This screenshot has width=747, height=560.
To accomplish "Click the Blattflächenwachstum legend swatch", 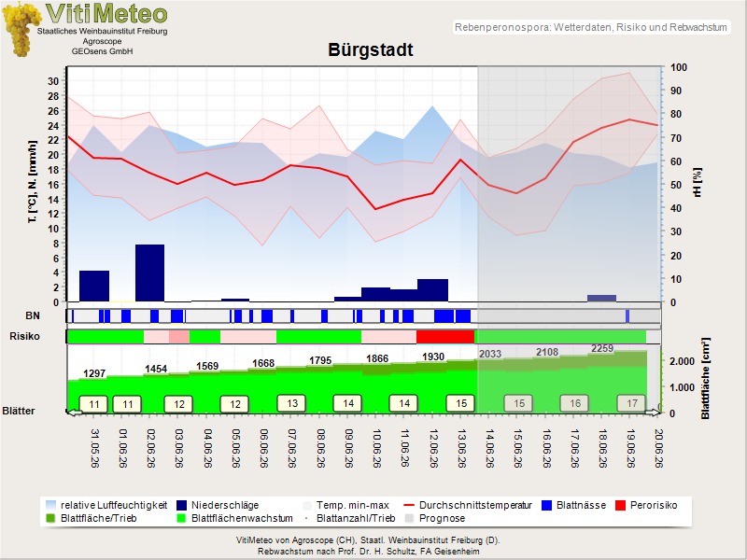I will [181, 518].
